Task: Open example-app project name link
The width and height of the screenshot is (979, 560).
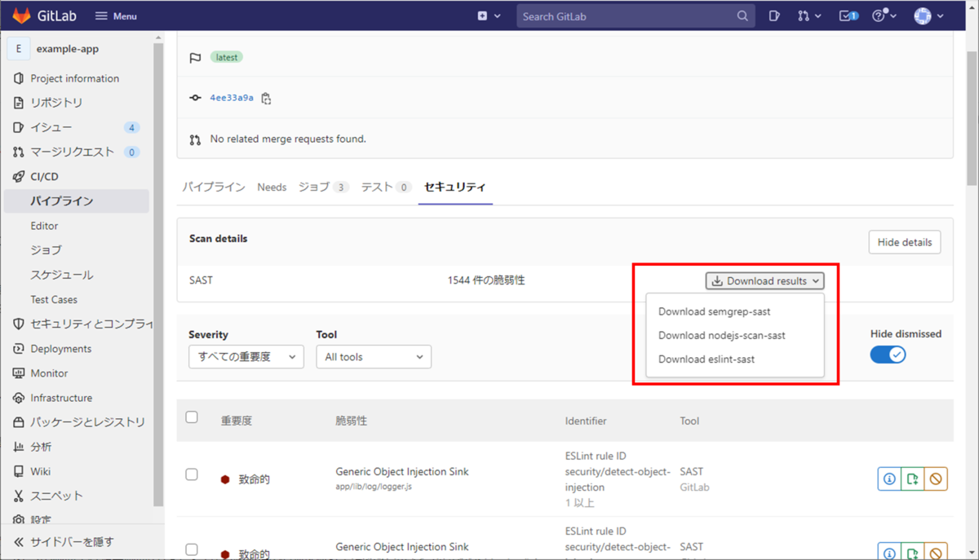Action: 68,49
